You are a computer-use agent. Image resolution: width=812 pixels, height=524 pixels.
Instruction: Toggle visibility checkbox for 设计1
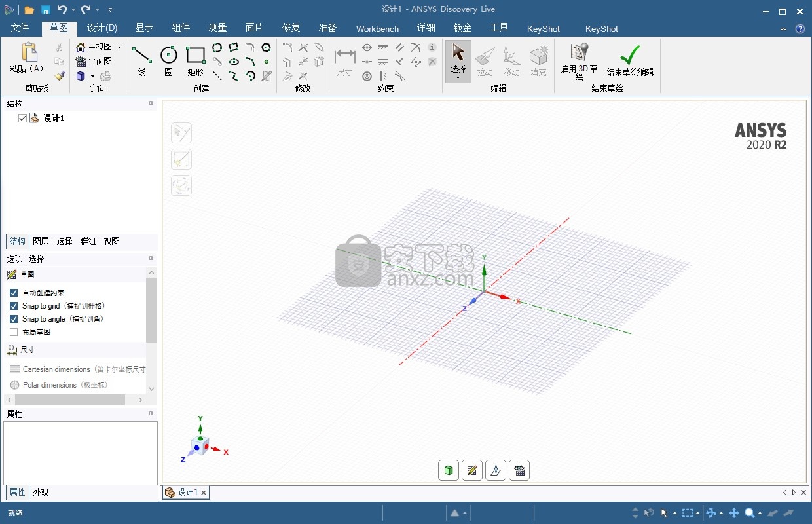[x=23, y=118]
